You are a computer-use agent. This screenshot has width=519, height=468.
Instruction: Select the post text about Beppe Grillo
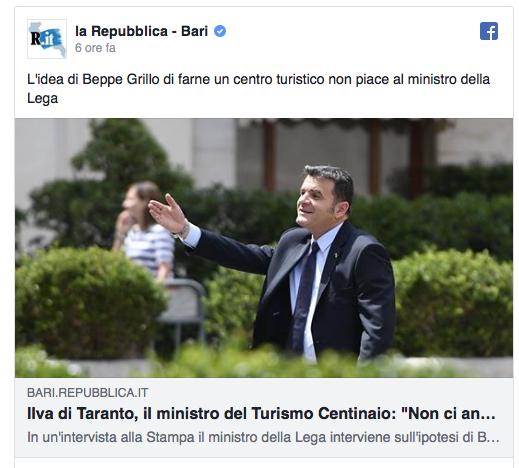coord(259,89)
